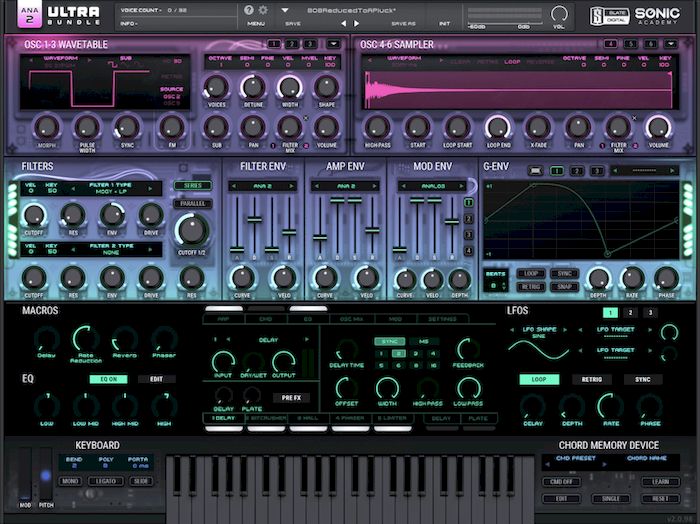Viewport: 700px width, 524px height.
Task: Click the LFO Rate knob
Action: click(608, 406)
